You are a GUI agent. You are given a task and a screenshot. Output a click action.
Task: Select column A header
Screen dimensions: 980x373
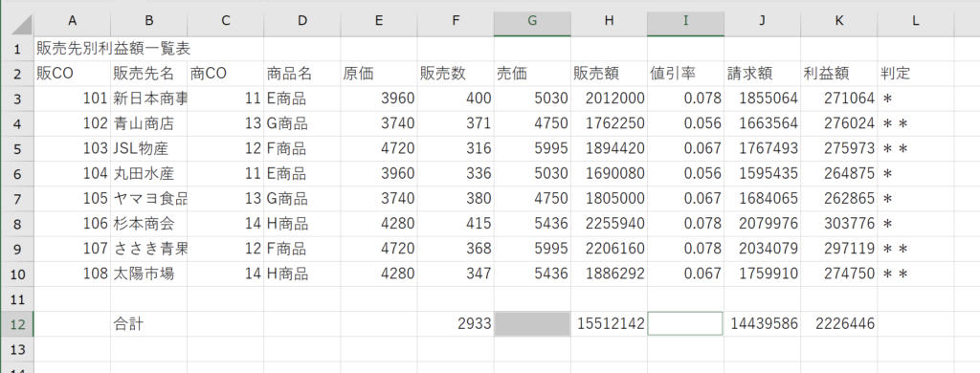(72, 21)
